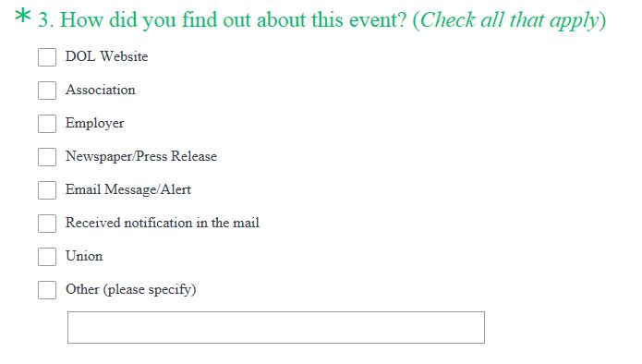Screen dimensions: 642x364
Task: Check the DOL Website checkbox
Action: pyautogui.click(x=47, y=57)
